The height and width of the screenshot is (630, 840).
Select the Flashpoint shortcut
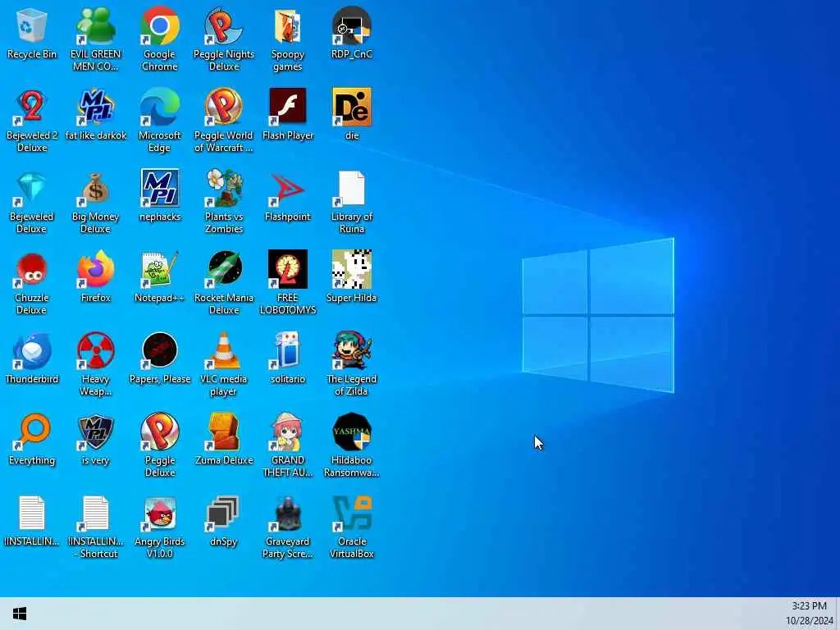pyautogui.click(x=288, y=188)
